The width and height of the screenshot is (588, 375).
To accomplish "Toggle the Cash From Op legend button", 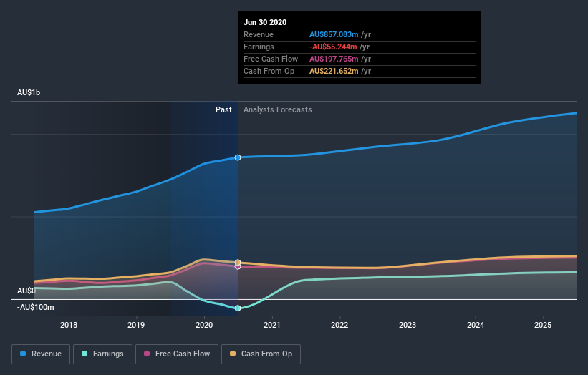I will pos(261,354).
